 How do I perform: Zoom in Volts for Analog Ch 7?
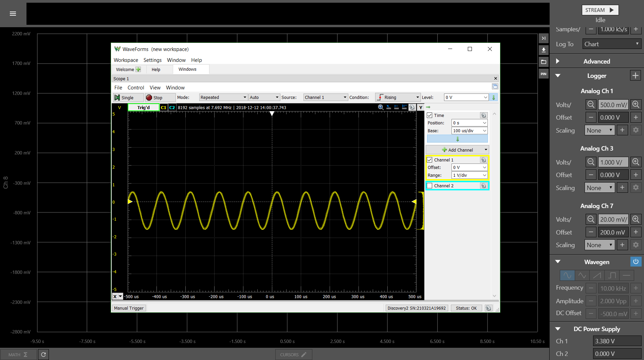pyautogui.click(x=636, y=219)
